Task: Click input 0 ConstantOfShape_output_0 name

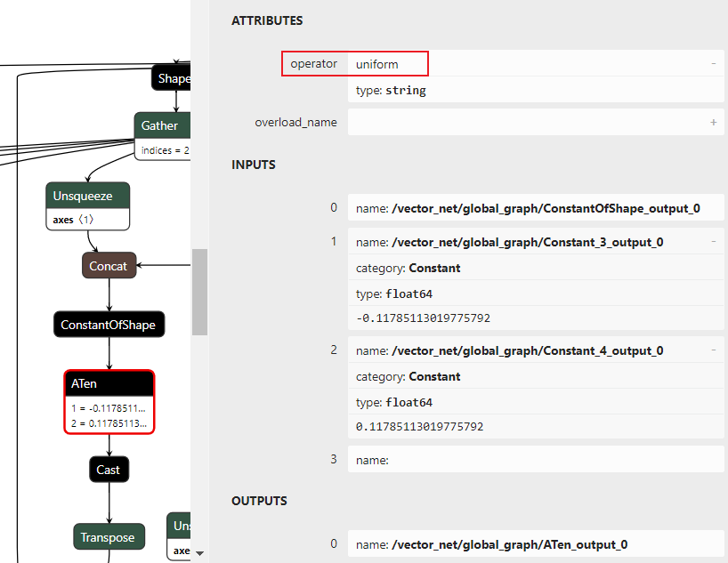Action: click(536, 208)
